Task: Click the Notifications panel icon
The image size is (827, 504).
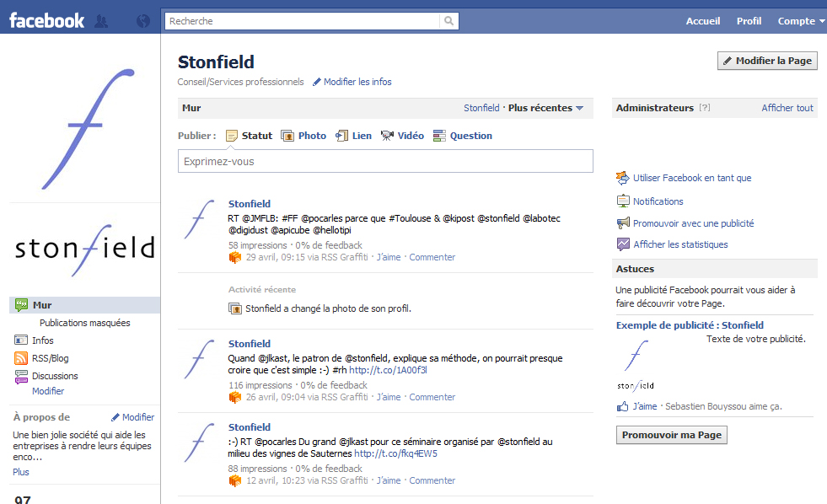Action: pos(623,201)
